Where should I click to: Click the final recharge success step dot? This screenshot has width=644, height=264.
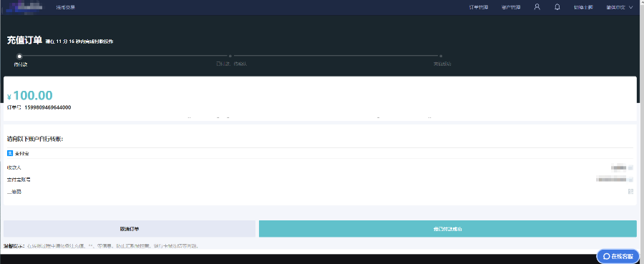(441, 56)
